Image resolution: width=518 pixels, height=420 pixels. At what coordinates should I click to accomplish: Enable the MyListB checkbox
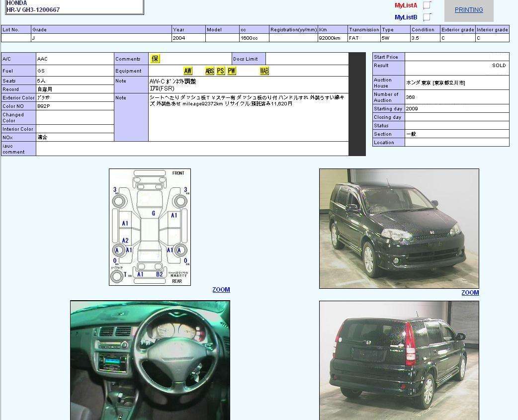[427, 17]
